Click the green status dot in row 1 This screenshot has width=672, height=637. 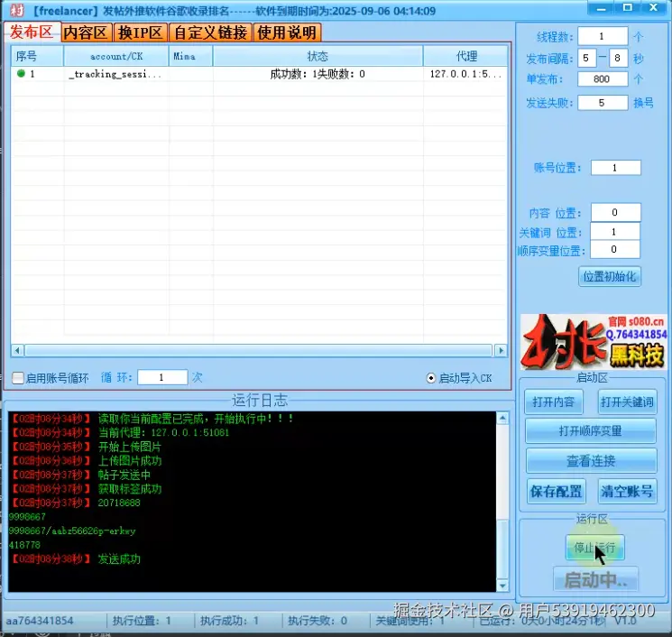(x=21, y=74)
